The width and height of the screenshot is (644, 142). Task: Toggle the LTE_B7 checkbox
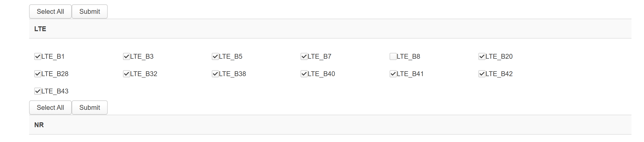click(x=304, y=56)
